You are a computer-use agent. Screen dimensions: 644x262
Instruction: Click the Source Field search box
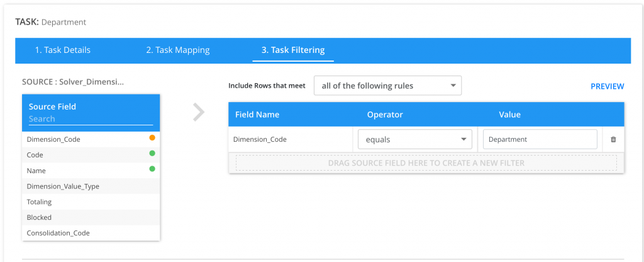point(91,119)
